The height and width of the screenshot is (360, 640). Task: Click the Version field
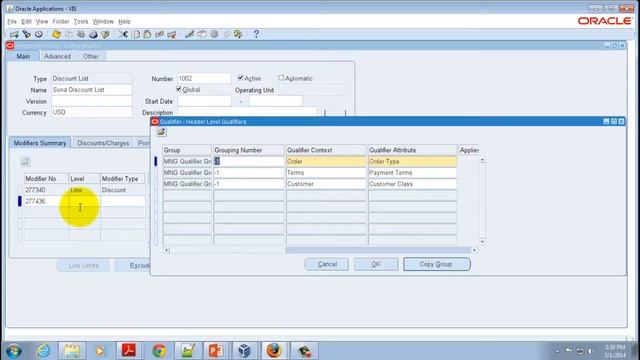tap(91, 101)
